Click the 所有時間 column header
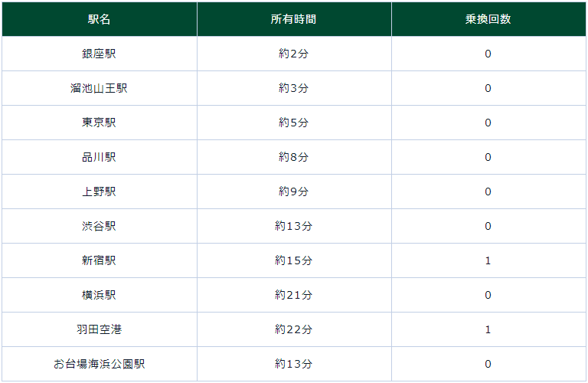This screenshot has width=588, height=383. [293, 19]
